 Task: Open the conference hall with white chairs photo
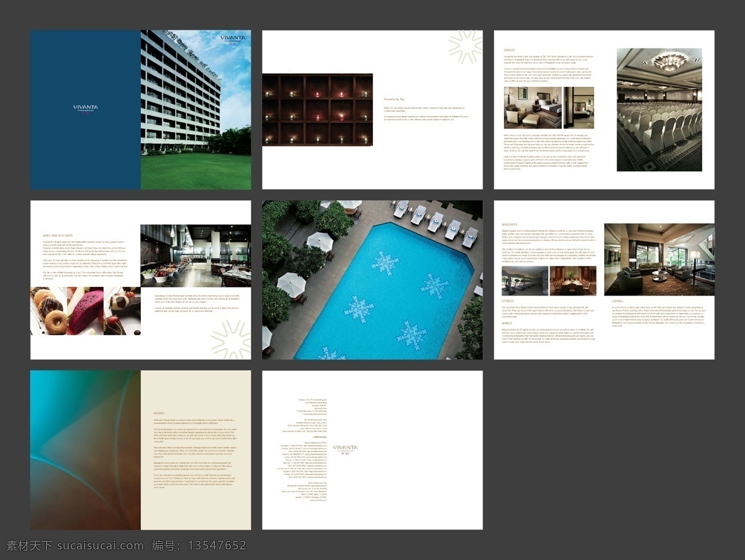pyautogui.click(x=659, y=110)
